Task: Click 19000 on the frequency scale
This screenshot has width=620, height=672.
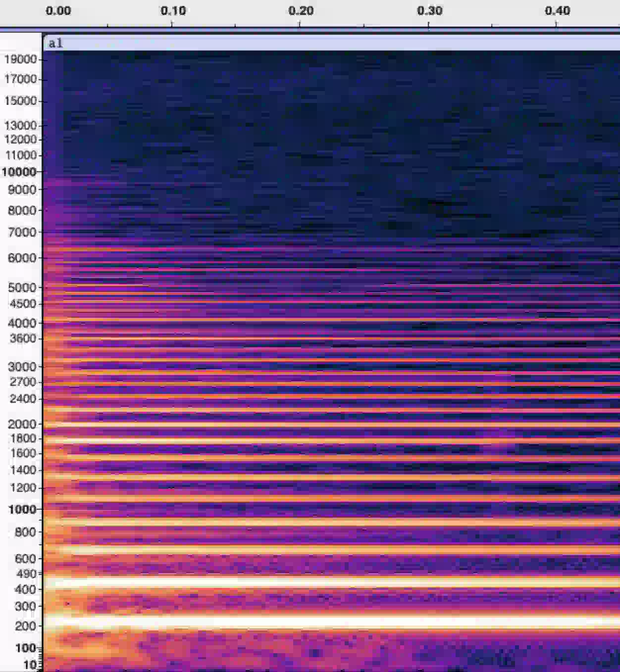Action: (20, 59)
